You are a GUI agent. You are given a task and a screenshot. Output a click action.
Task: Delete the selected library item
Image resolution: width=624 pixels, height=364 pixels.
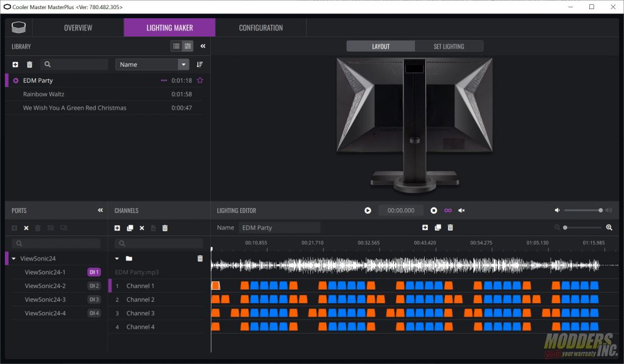coord(29,65)
